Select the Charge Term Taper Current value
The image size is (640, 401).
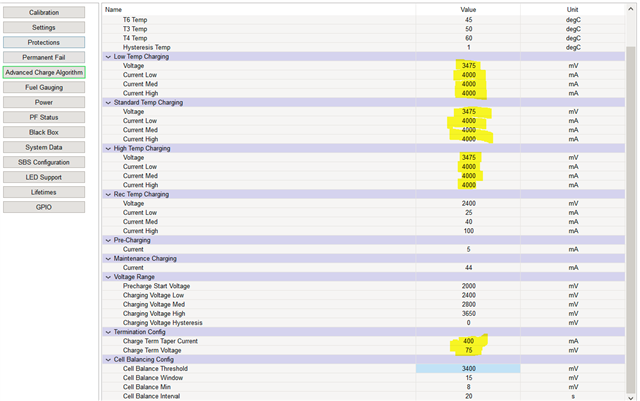[468, 341]
